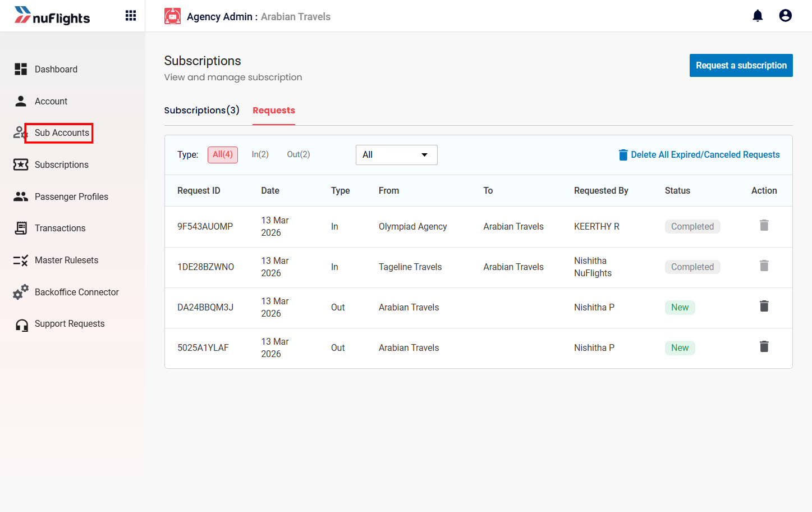This screenshot has width=812, height=512.
Task: Click the Account person icon
Action: [21, 101]
